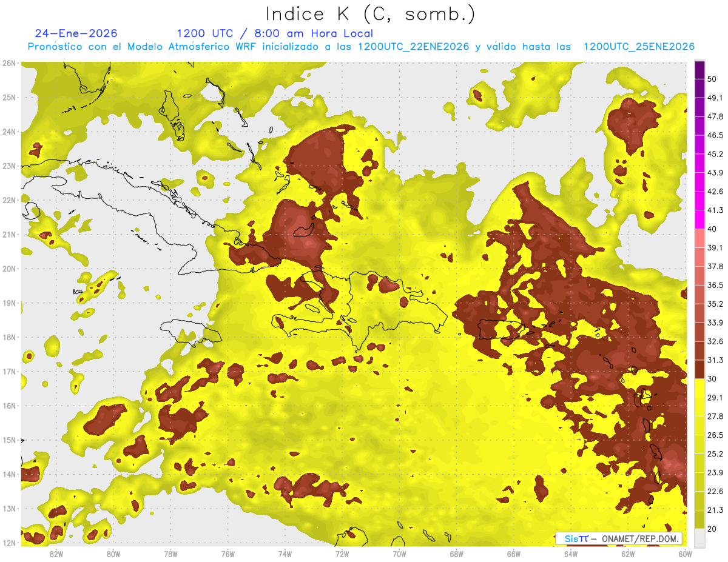Screen dimensions: 728x562
Task: Click the map title "Indice K (C, somb.)"
Action: coord(370,14)
